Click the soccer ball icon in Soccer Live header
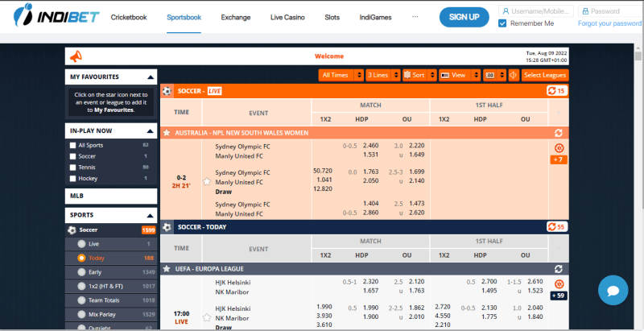Image resolution: width=644 pixels, height=331 pixels. [167, 91]
